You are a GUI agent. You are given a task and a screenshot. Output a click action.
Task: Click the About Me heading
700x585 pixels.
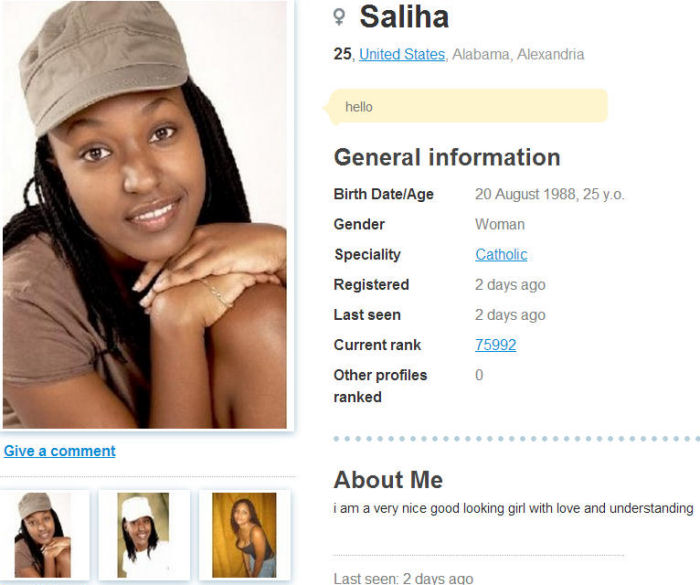tap(388, 480)
